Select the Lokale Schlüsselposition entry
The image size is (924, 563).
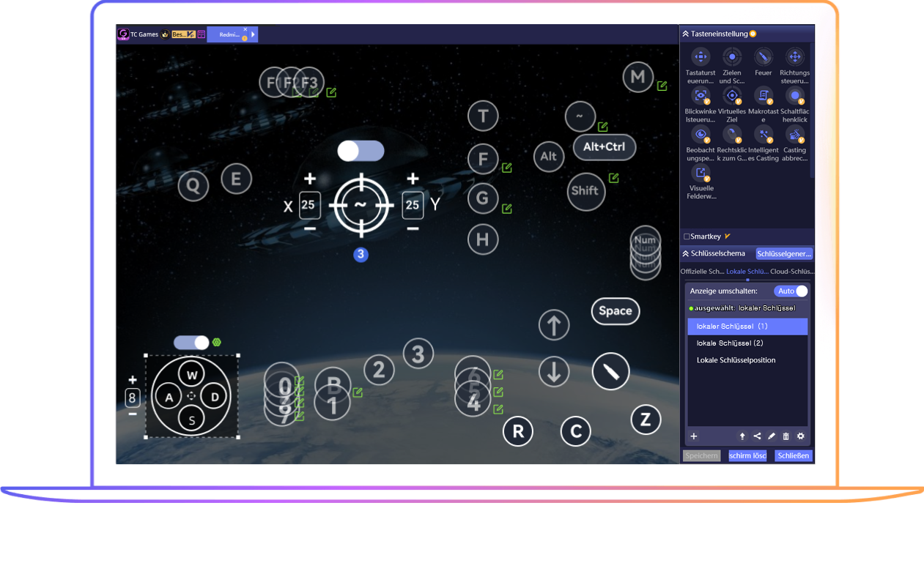pos(747,360)
